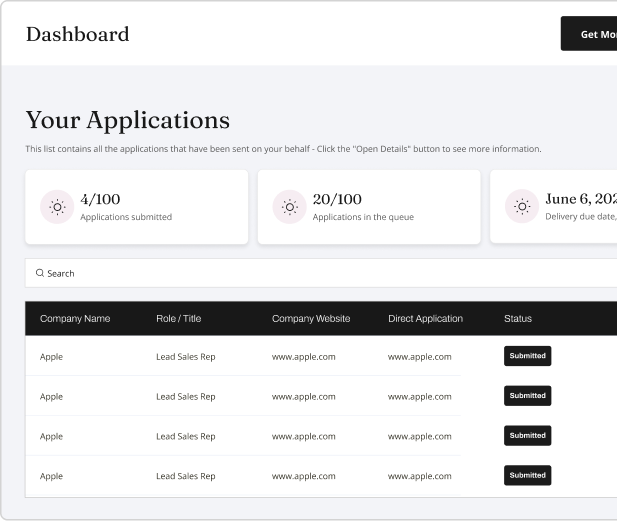This screenshot has height=521, width=617.
Task: Sort by the Role / Title column header
Action: pyautogui.click(x=179, y=318)
